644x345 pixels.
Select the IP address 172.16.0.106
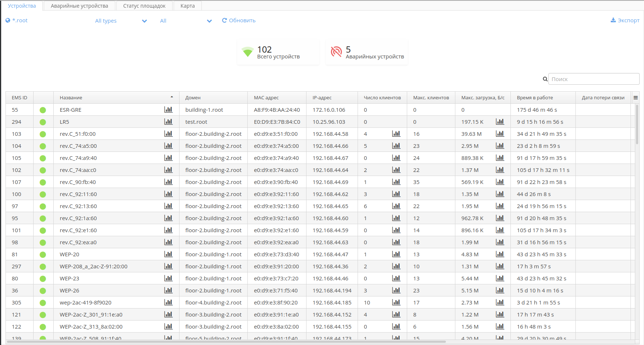[x=329, y=110]
